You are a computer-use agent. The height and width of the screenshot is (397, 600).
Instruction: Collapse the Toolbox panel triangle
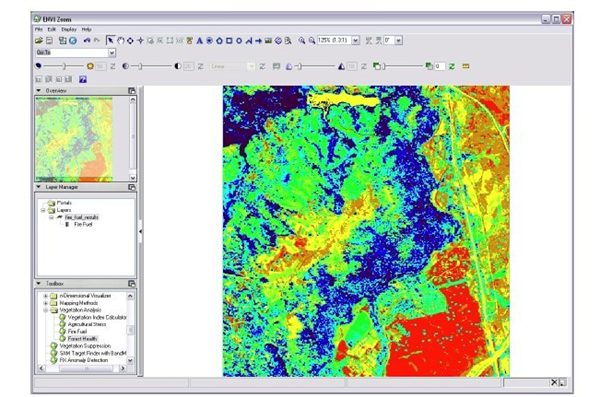38,284
